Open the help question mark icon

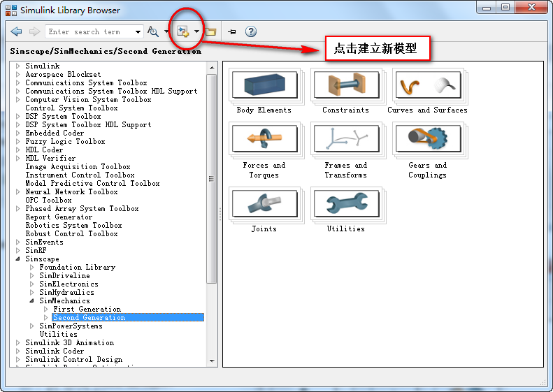[x=251, y=31]
